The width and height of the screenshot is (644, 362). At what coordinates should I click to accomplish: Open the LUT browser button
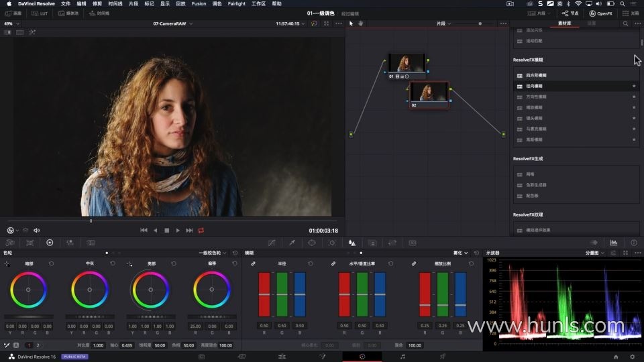point(40,13)
